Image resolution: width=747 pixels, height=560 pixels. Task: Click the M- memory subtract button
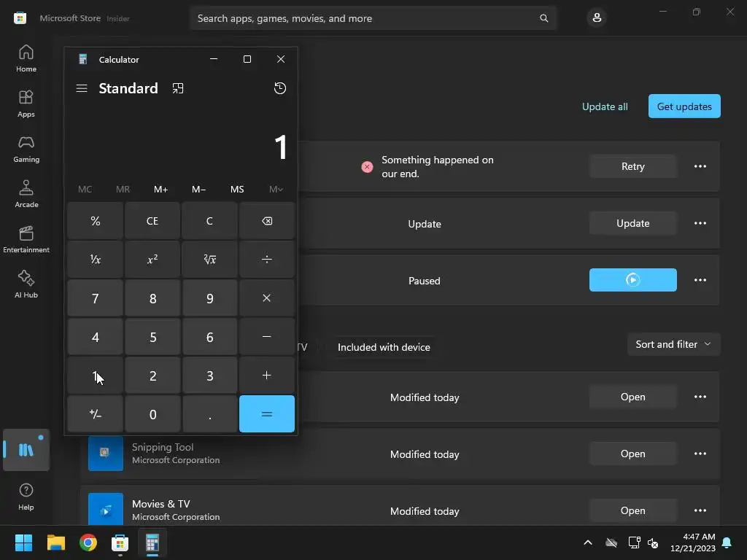(199, 189)
